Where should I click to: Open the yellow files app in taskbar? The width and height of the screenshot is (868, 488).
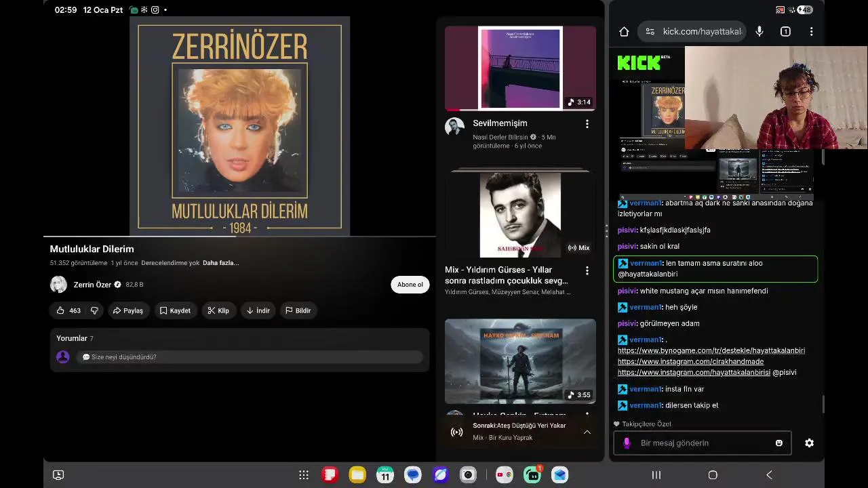(x=357, y=475)
